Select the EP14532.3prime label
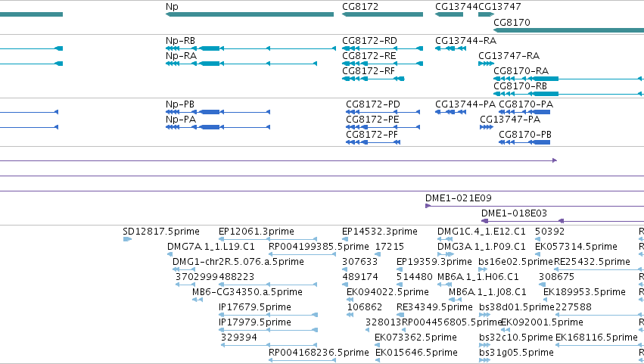This screenshot has width=644, height=364. click(x=380, y=232)
